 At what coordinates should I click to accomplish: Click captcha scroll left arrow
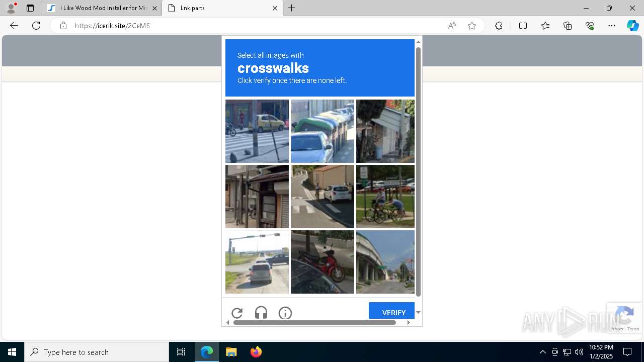(x=227, y=322)
